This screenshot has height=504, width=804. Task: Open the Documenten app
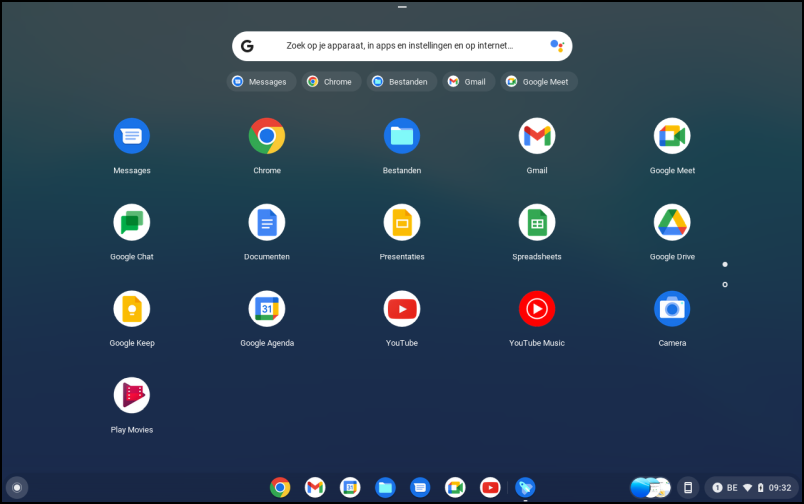point(267,223)
